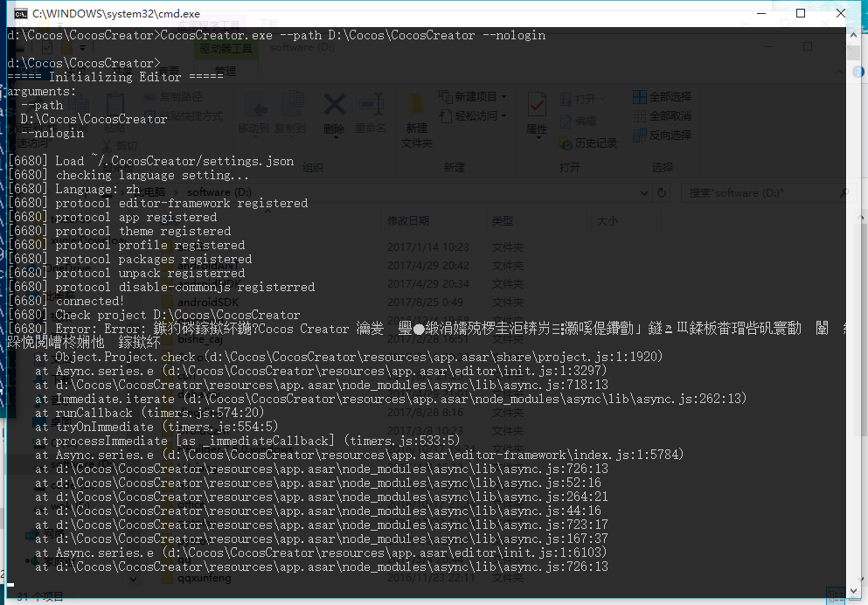The width and height of the screenshot is (868, 605).
Task: Click History (历史记录) in Explorer ribbon
Action: 588,143
